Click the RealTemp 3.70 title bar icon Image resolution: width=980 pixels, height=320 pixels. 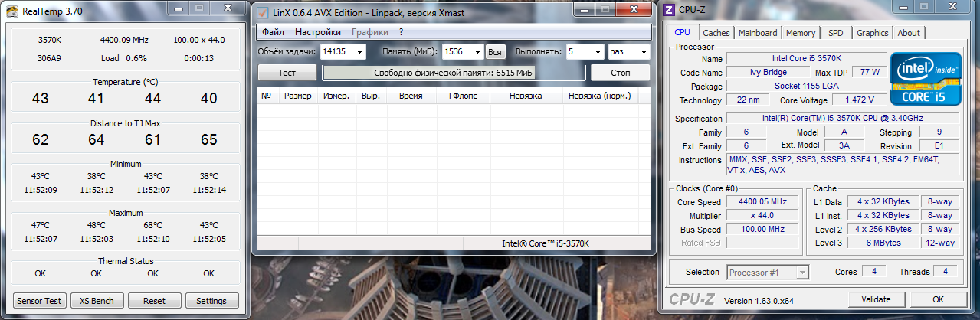[11, 12]
